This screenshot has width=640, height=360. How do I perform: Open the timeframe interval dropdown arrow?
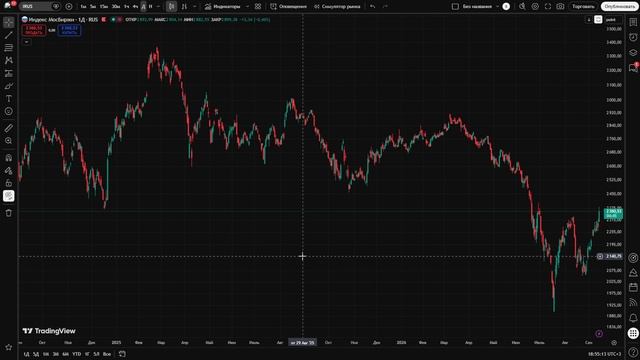[158, 7]
